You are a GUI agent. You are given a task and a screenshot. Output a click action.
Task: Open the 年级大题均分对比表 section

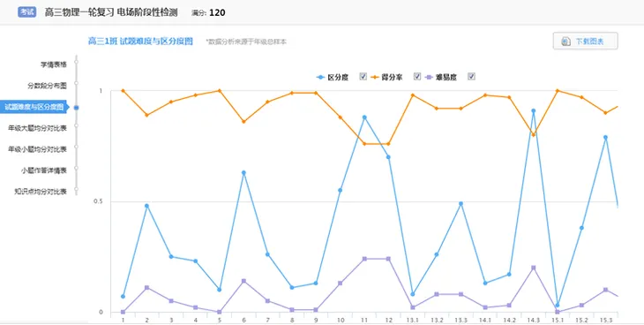(x=37, y=128)
